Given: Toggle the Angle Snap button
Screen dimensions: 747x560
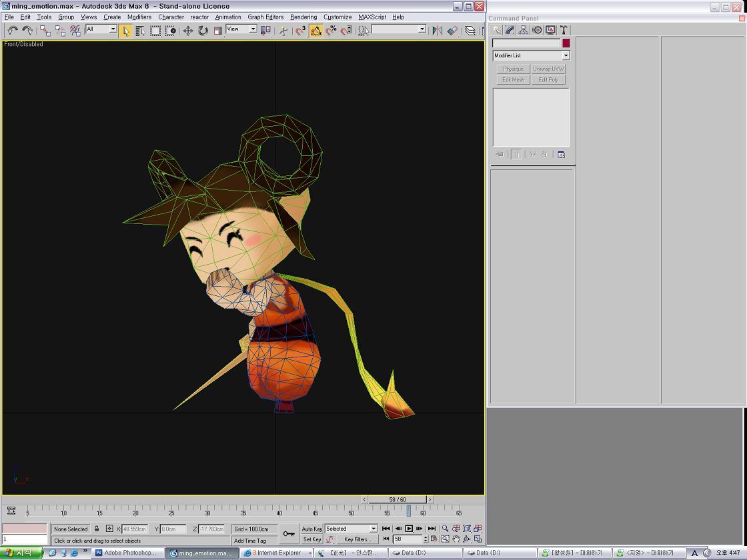Looking at the screenshot, I should [316, 31].
